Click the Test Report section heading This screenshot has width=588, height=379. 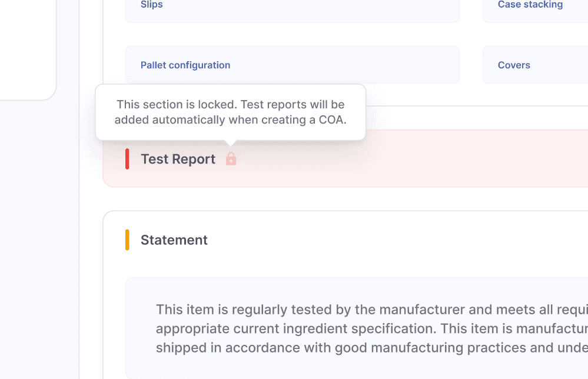point(178,159)
